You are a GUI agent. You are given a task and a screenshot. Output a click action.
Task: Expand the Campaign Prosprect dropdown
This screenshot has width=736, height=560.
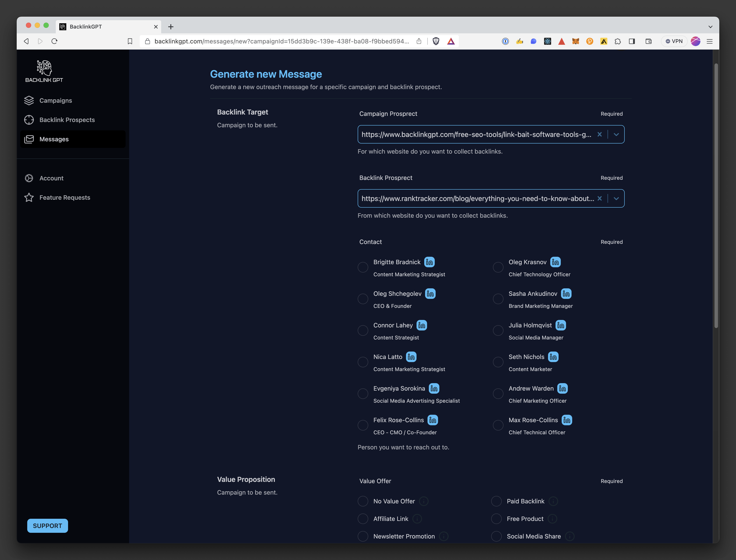615,134
